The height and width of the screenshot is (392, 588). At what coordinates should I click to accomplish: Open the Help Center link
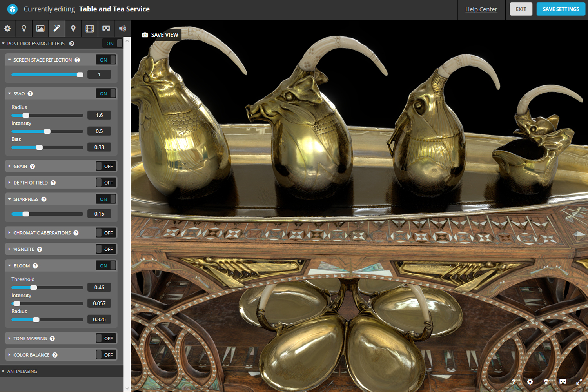pos(481,9)
